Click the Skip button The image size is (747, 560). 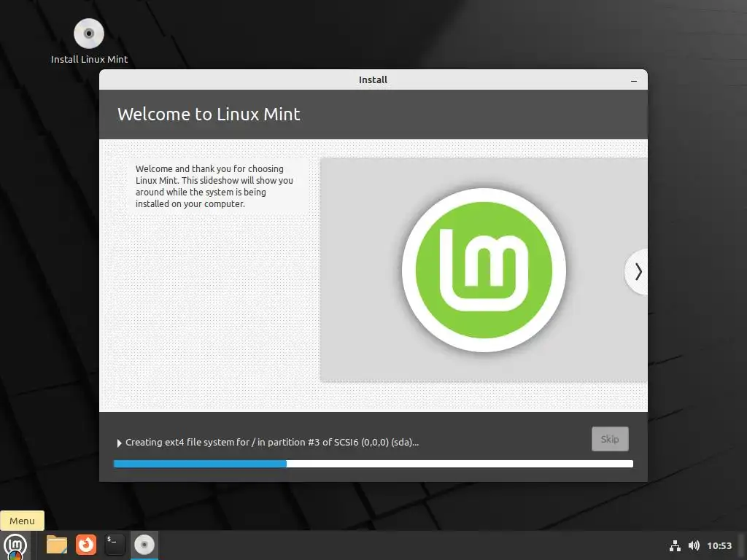[610, 439]
